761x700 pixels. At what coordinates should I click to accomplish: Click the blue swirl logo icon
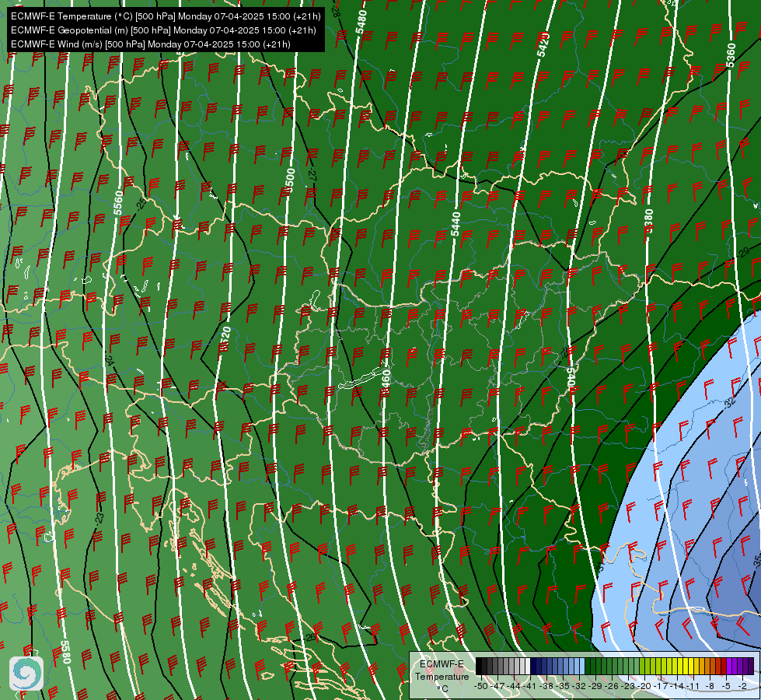pos(26,673)
